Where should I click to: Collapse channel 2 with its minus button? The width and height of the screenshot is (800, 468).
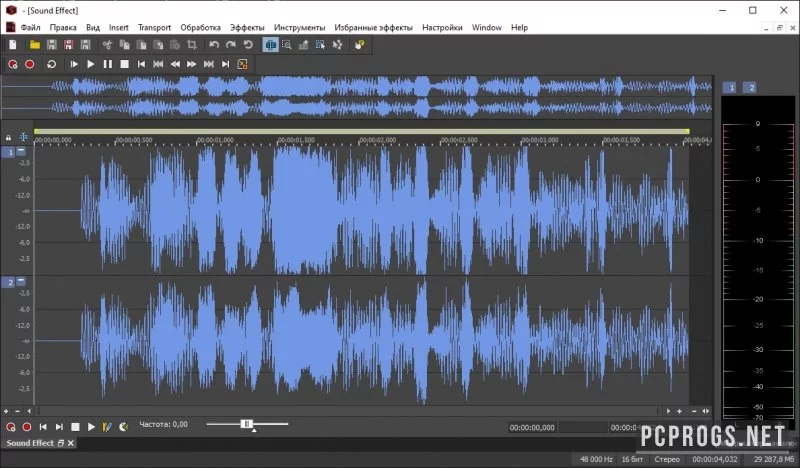[x=21, y=281]
